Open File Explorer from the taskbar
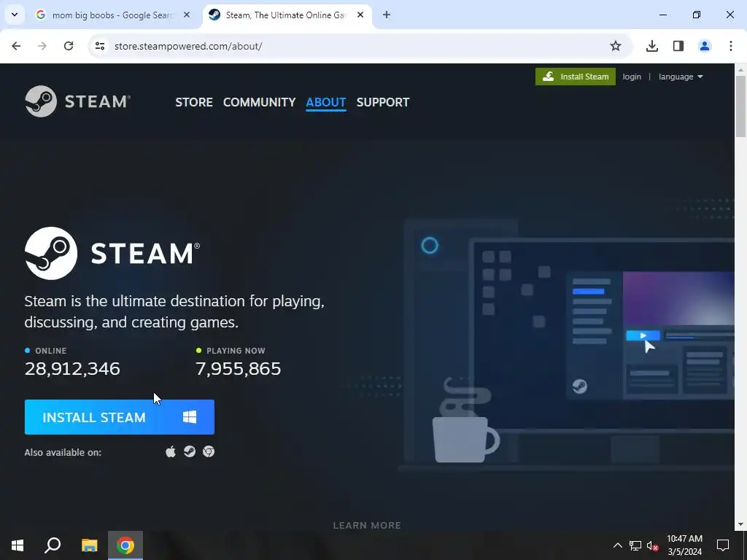This screenshot has width=747, height=560. coord(89,545)
